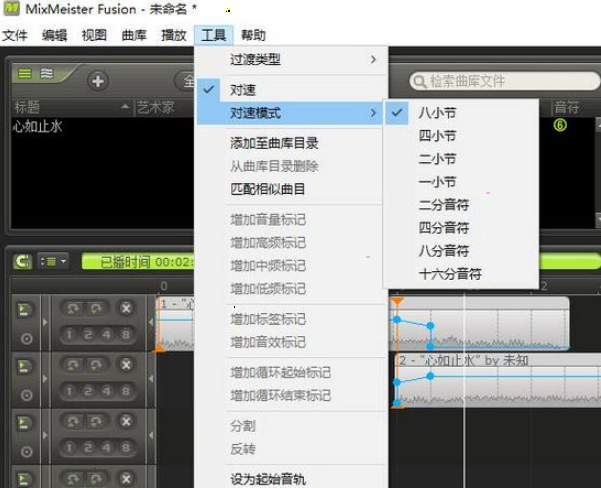Select 八分音符 beat-match mode
This screenshot has height=488, width=601.
[x=460, y=251]
